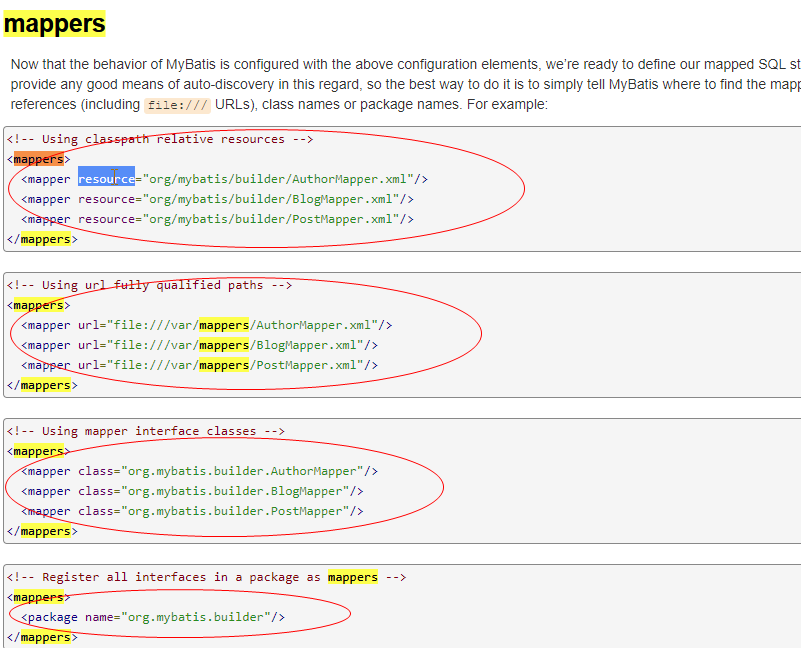Click the 'Using mapper interface classes' comment

[146, 431]
